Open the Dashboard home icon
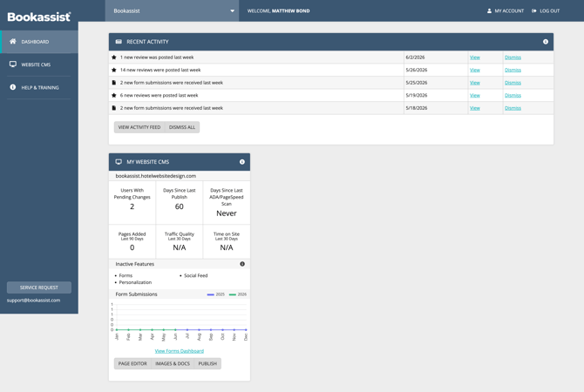The width and height of the screenshot is (584, 392). 13,41
